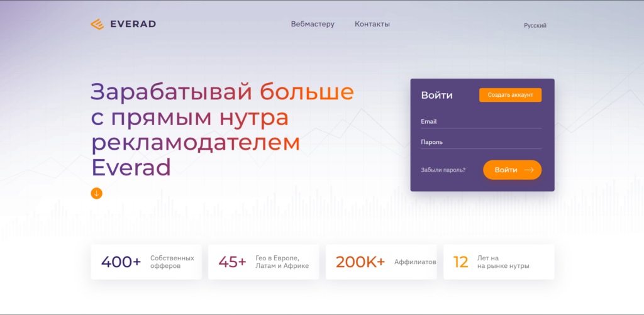Click the 12 Лет на рынке нутры card
Screen dimensions: 644x315
[499, 262]
